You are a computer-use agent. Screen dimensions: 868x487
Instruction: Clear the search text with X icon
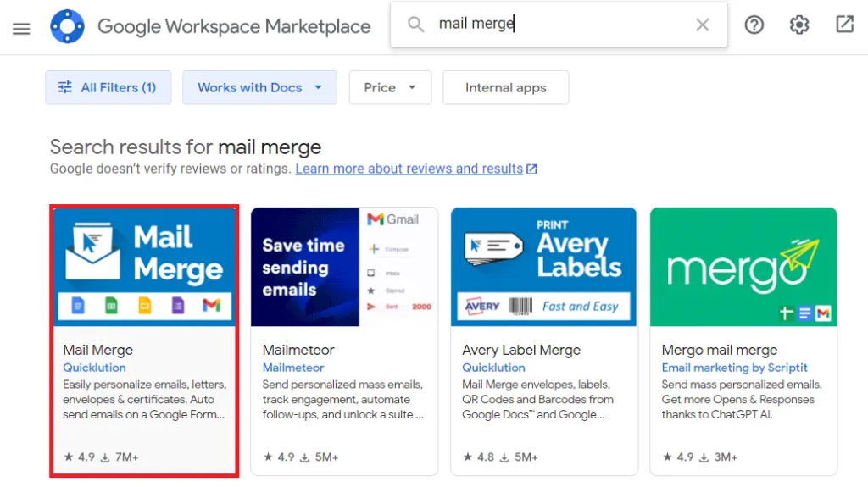click(x=702, y=25)
